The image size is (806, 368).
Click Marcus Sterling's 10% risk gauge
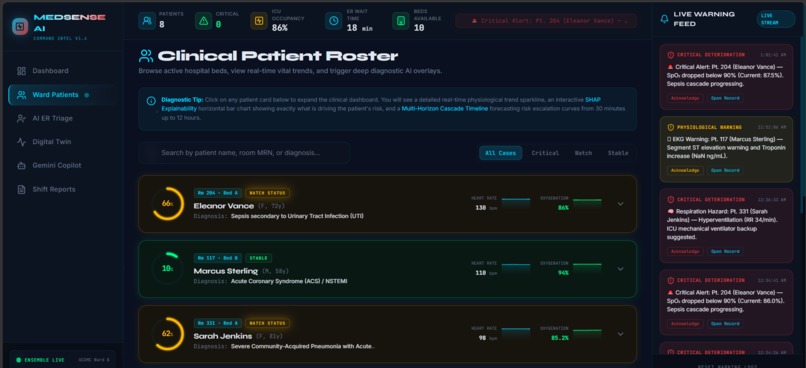(168, 269)
